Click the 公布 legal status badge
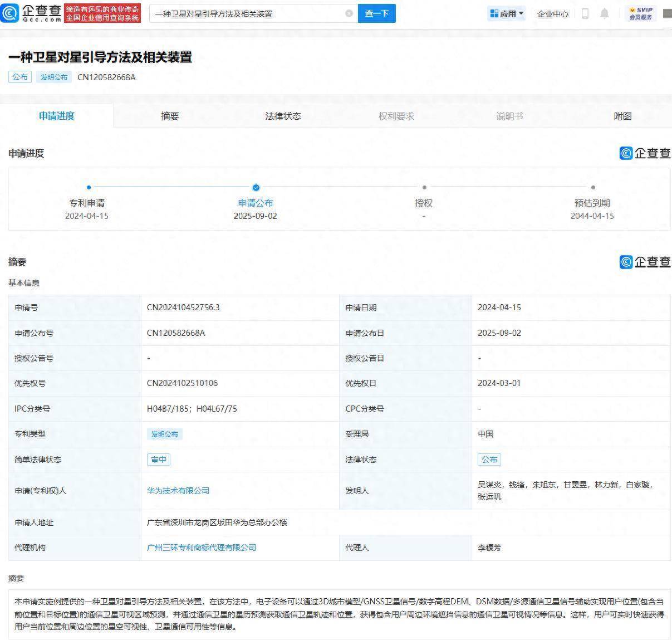The height and width of the screenshot is (640, 672). pyautogui.click(x=489, y=460)
